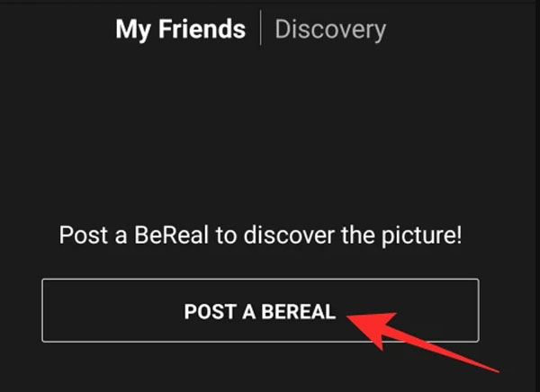The width and height of the screenshot is (540, 392).
Task: Click the tip of the red arrow
Action: click(348, 316)
